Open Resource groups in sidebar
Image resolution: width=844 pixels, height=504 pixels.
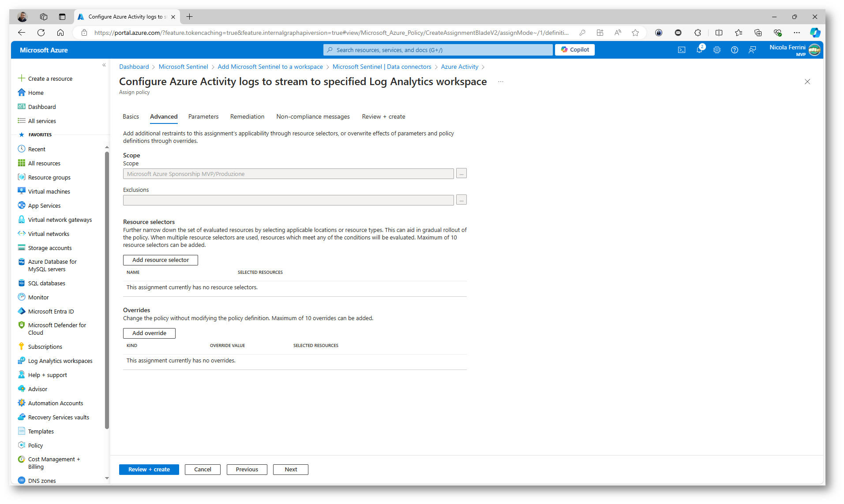point(49,177)
